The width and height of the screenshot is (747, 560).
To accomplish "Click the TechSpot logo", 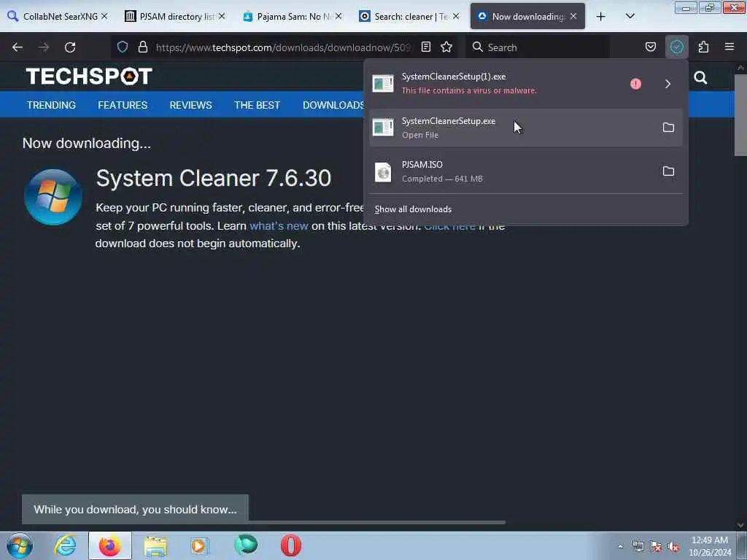I will (x=89, y=76).
